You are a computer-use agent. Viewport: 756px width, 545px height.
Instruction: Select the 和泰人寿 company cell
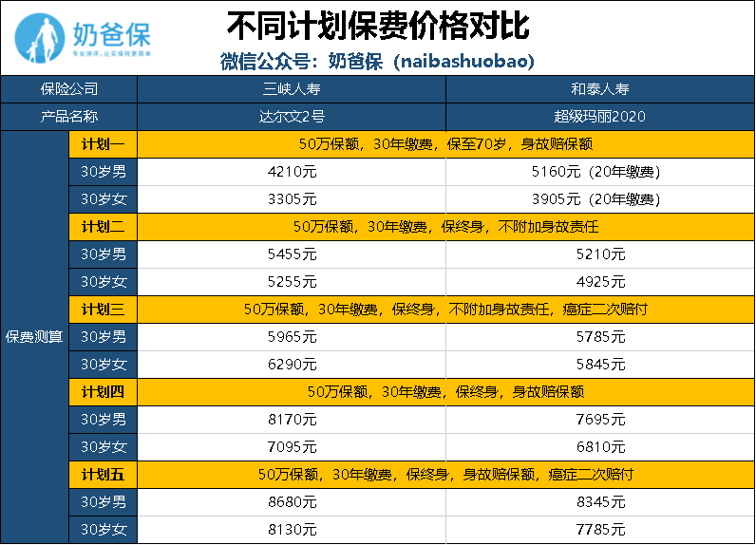pos(600,89)
